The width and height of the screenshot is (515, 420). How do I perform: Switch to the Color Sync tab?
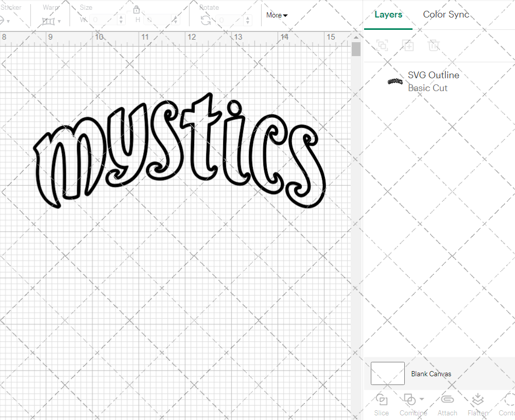[x=446, y=14]
